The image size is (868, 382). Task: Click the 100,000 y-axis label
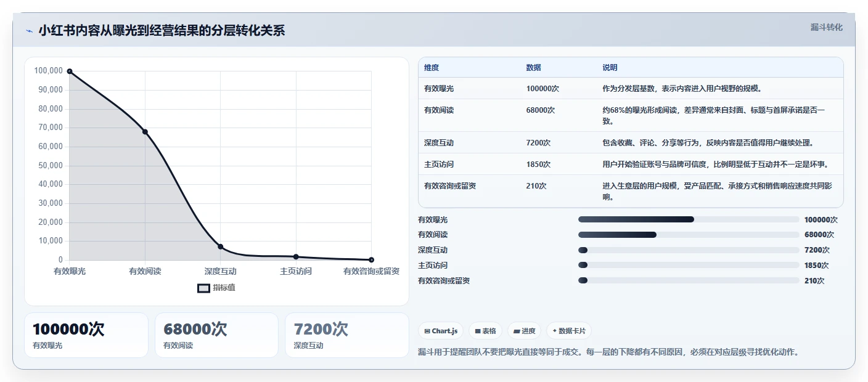[48, 71]
